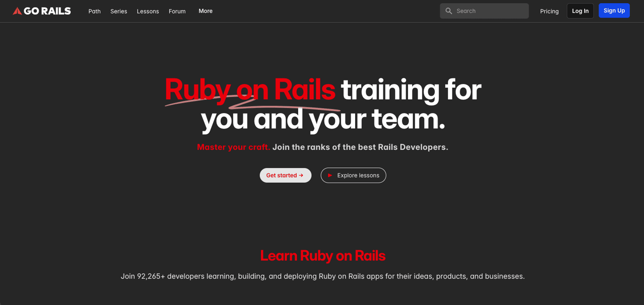Open the Series nav link
Image resolution: width=644 pixels, height=305 pixels.
click(119, 11)
